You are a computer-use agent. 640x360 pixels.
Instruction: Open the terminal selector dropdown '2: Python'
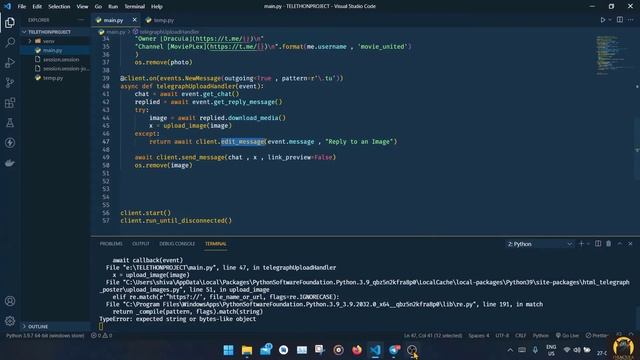539,244
